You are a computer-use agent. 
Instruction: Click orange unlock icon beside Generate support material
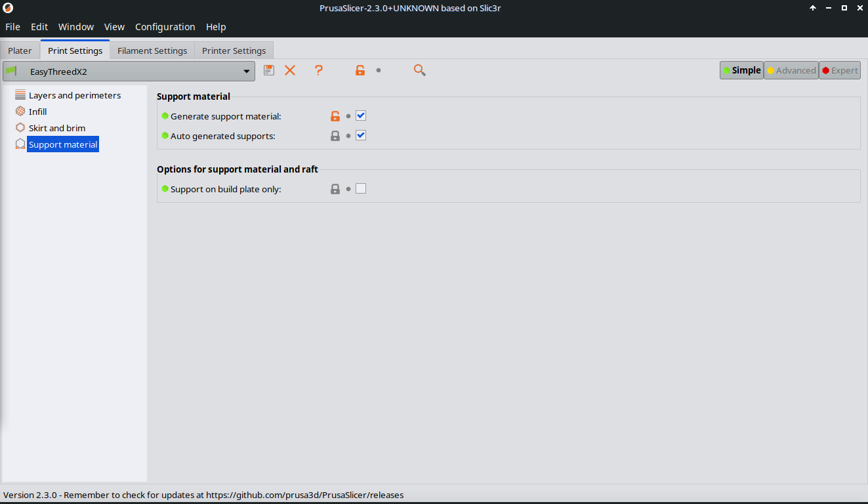(x=335, y=116)
